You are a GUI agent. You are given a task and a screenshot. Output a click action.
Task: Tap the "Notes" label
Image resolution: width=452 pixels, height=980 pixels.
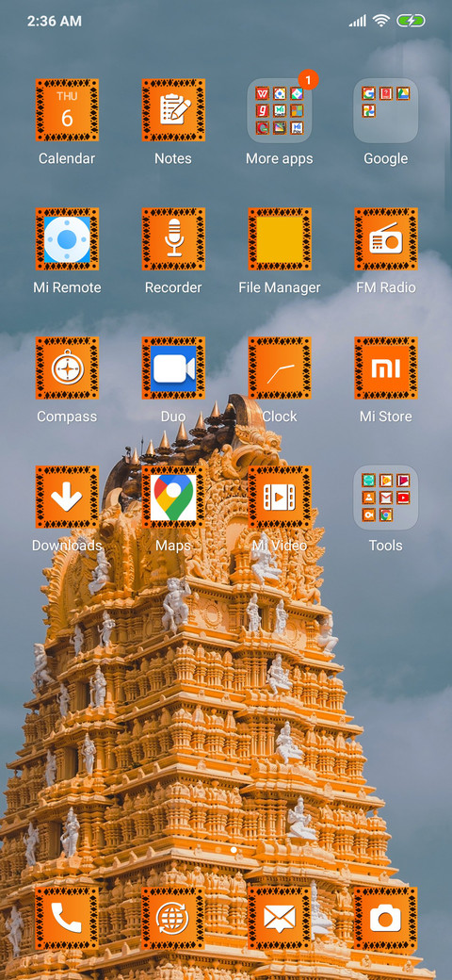click(x=173, y=158)
